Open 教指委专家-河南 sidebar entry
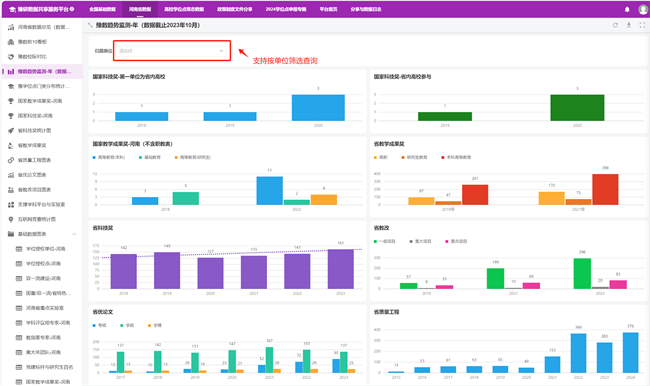Screen dimensions: 650x386 coord(43,338)
